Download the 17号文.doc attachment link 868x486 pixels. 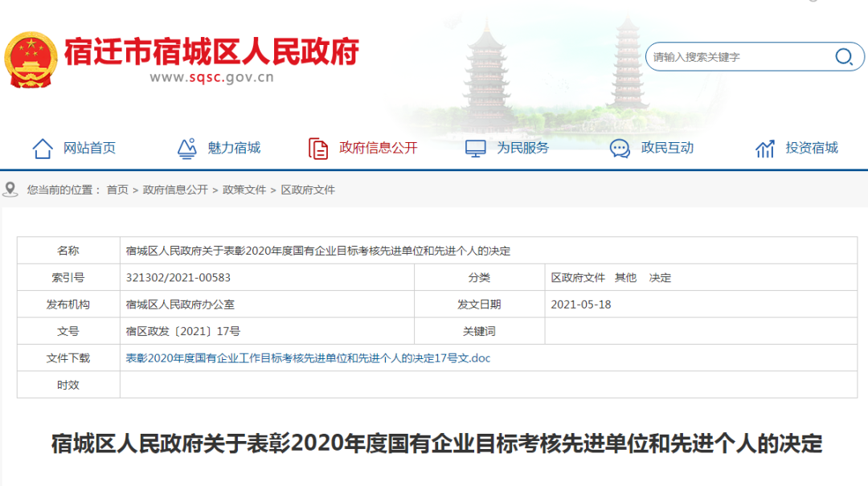pos(308,358)
